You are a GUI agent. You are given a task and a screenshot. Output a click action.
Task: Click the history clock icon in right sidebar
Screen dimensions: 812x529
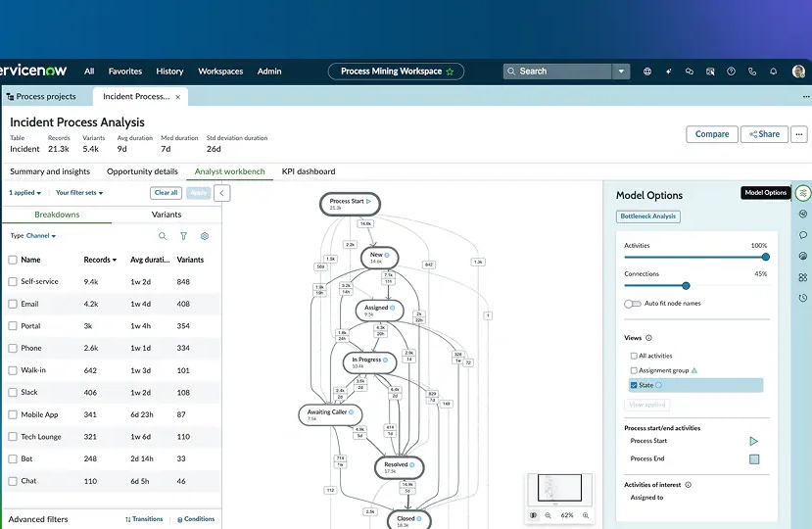point(803,298)
